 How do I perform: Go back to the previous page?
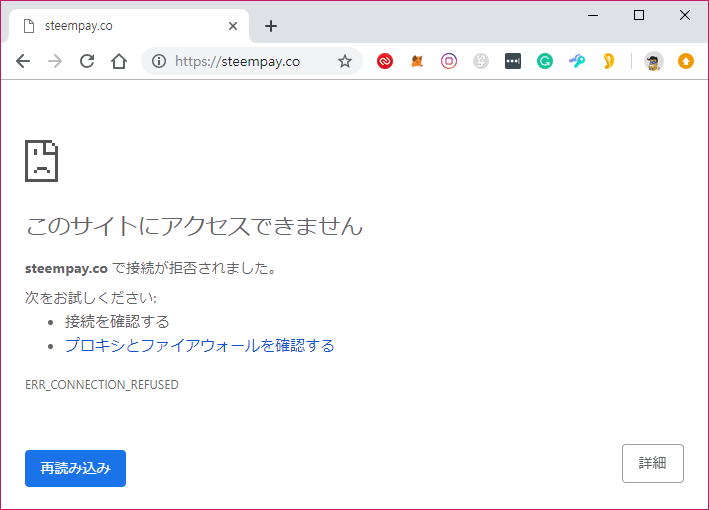(23, 61)
